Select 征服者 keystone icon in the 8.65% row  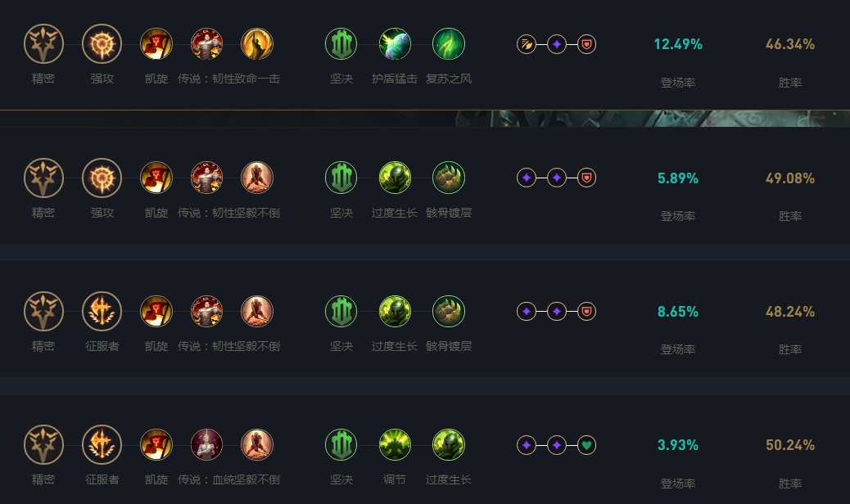[x=102, y=312]
